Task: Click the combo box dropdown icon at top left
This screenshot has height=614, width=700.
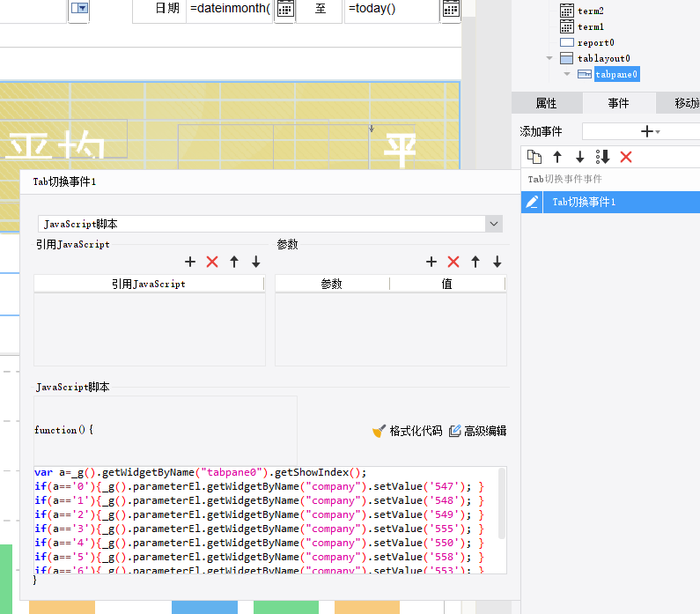Action: (79, 8)
